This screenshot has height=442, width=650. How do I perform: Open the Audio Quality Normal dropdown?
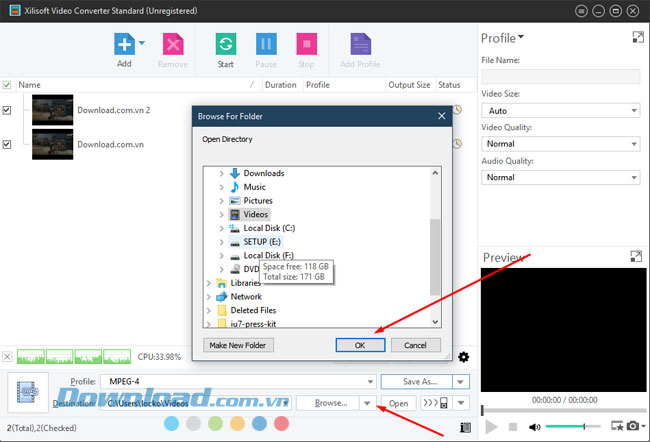[560, 177]
